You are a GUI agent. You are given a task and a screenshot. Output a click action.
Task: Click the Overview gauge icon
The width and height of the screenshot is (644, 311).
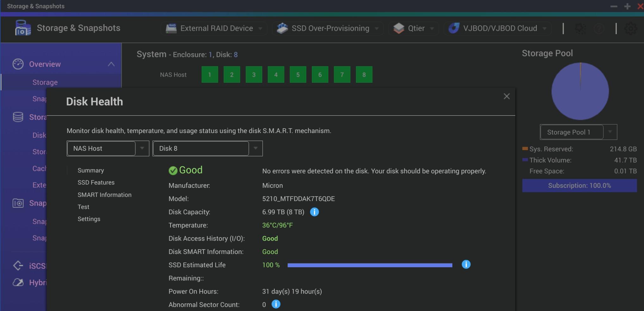[18, 64]
